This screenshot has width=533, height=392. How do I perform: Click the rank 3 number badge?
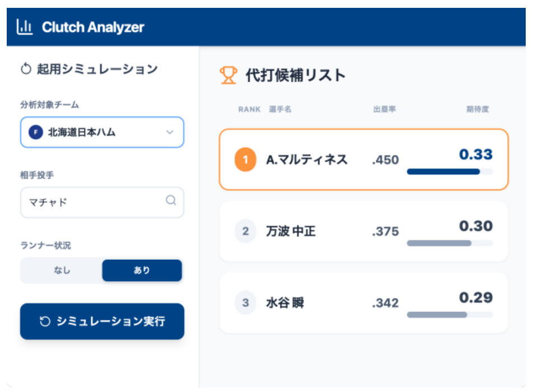245,302
